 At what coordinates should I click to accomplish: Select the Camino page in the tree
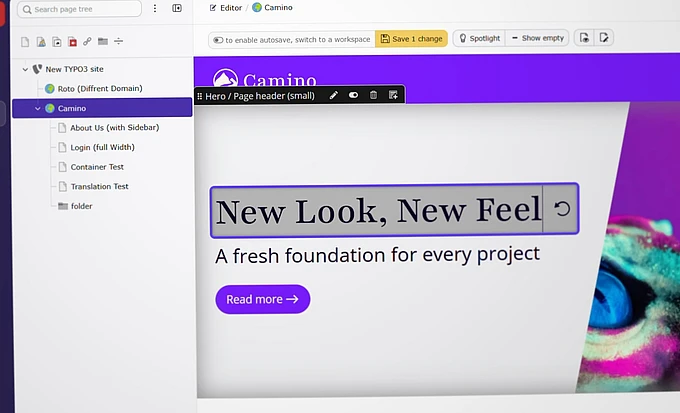[102, 108]
